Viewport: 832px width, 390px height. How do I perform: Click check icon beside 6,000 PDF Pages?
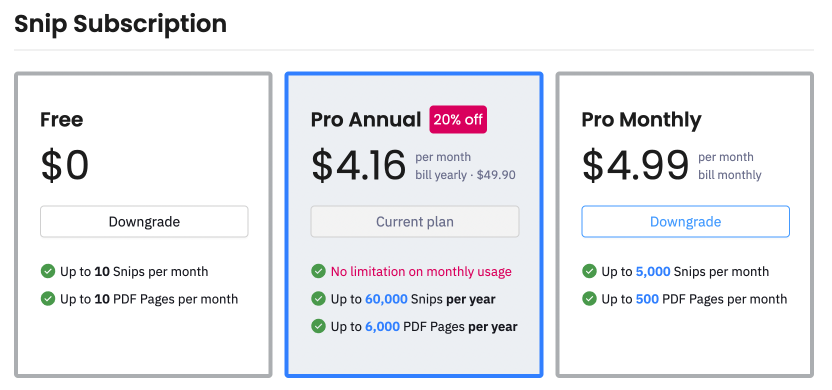click(x=318, y=326)
